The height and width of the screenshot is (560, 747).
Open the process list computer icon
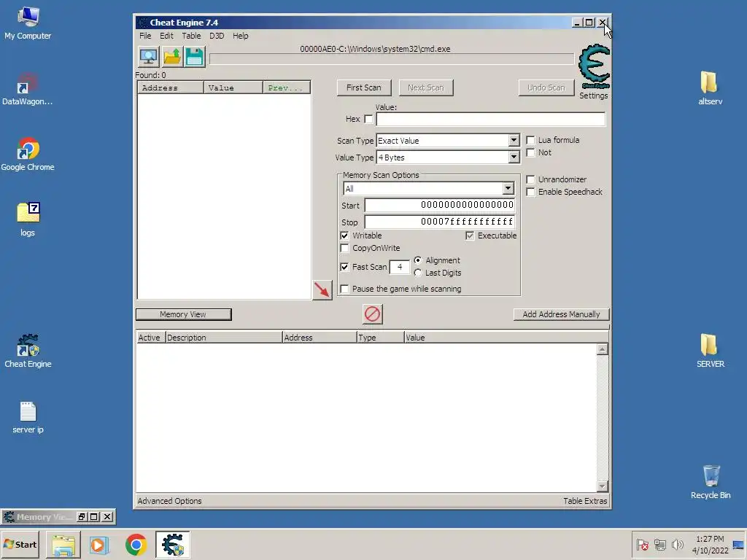click(149, 57)
